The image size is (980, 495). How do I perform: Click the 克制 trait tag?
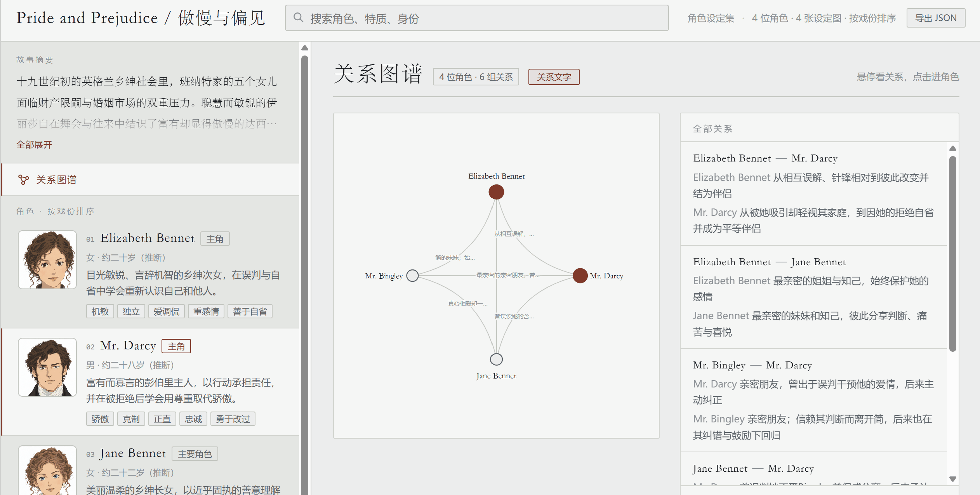pyautogui.click(x=131, y=419)
